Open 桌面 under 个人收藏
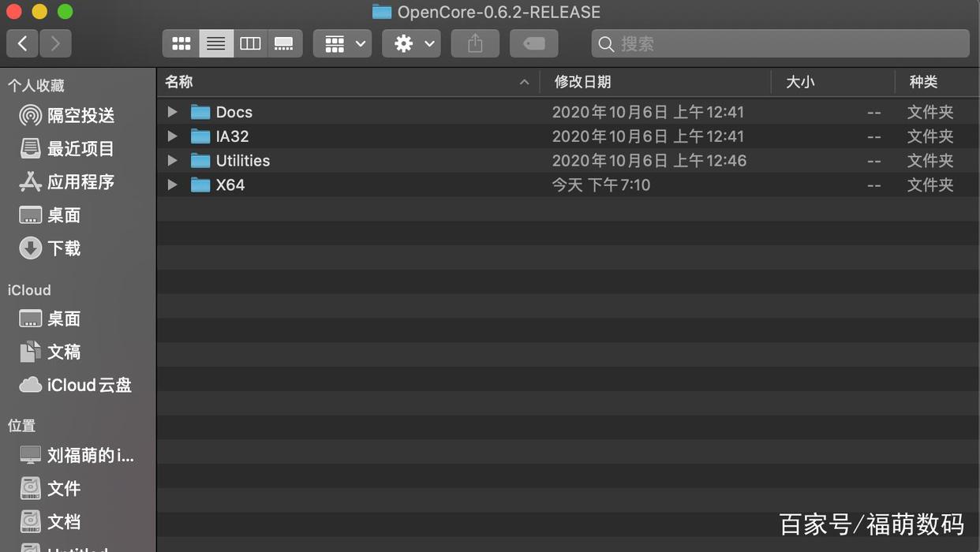This screenshot has width=980, height=552. (x=50, y=215)
